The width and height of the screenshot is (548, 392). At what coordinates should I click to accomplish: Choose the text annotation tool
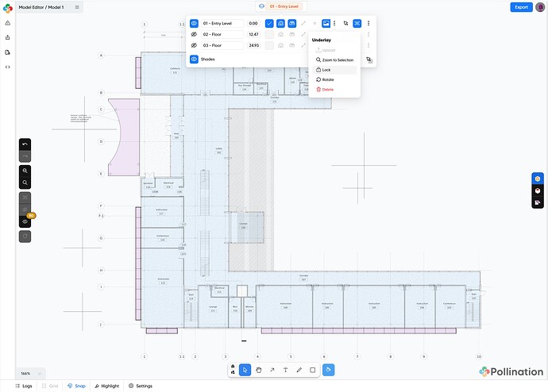pyautogui.click(x=285, y=370)
